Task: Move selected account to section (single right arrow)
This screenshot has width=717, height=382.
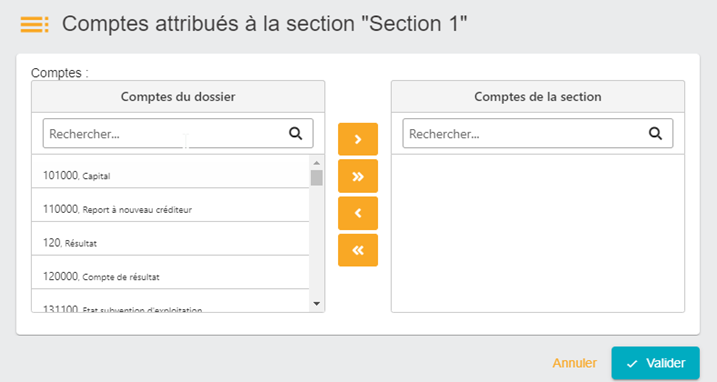Action: [x=358, y=139]
